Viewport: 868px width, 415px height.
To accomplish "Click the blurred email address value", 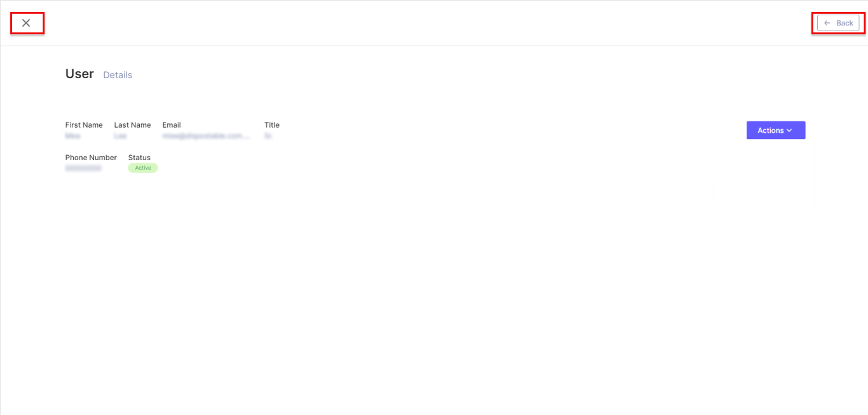I will click(x=207, y=136).
